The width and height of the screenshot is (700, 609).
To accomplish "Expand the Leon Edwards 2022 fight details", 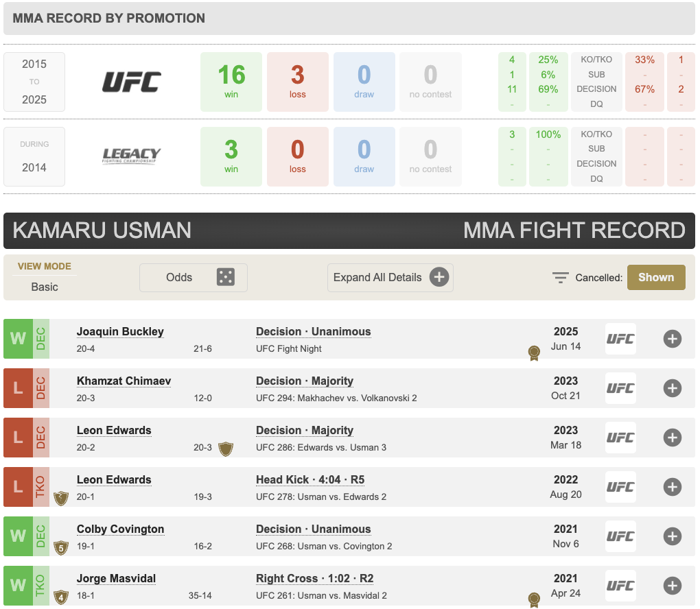I will pos(672,487).
